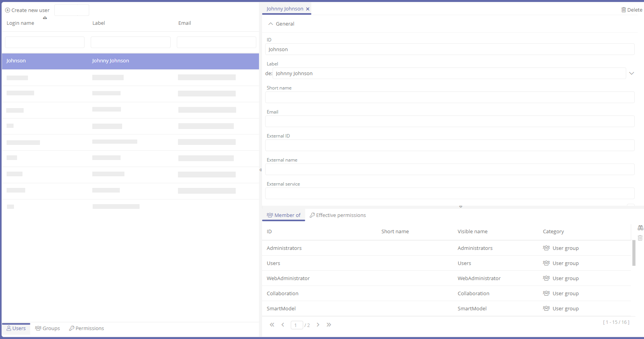Screen dimensions: 644x339
Task: Expand the Label language dropdown arrow
Action: tap(632, 73)
